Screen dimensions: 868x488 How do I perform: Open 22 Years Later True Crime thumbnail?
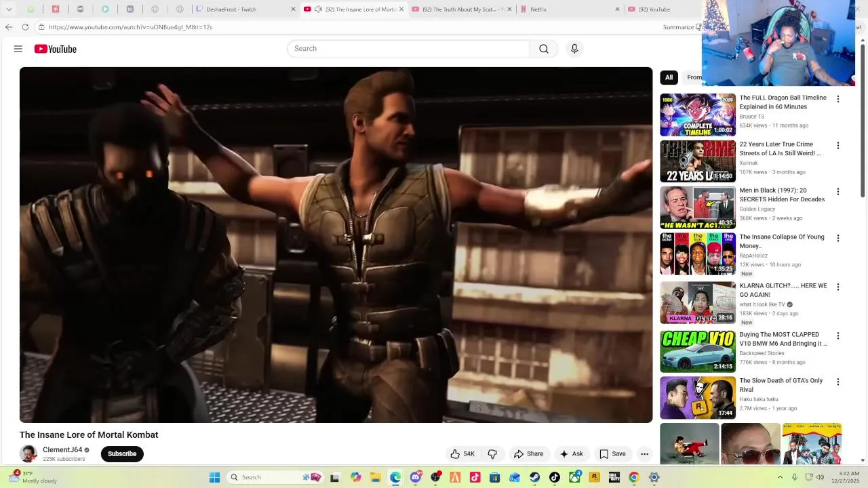coord(698,161)
